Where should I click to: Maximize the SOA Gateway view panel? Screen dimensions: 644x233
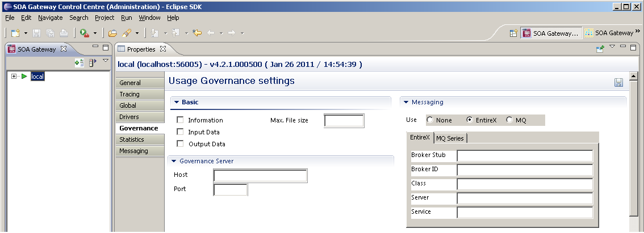106,47
